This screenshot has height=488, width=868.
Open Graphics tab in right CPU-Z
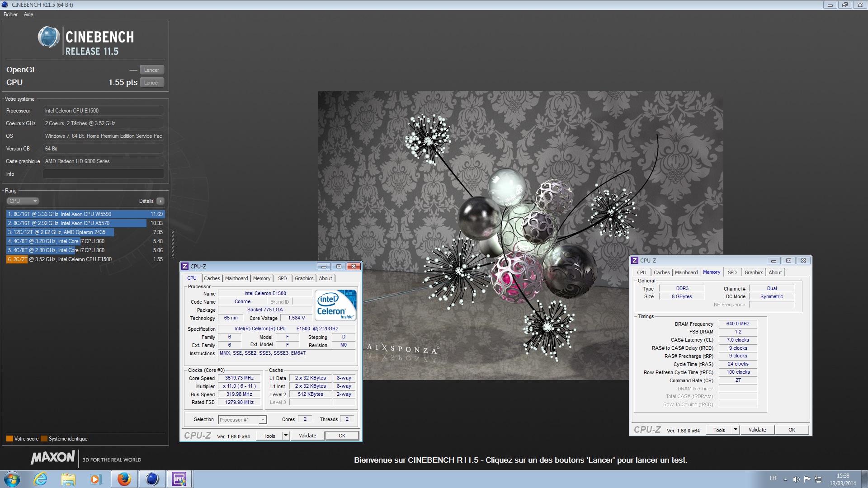pyautogui.click(x=754, y=272)
